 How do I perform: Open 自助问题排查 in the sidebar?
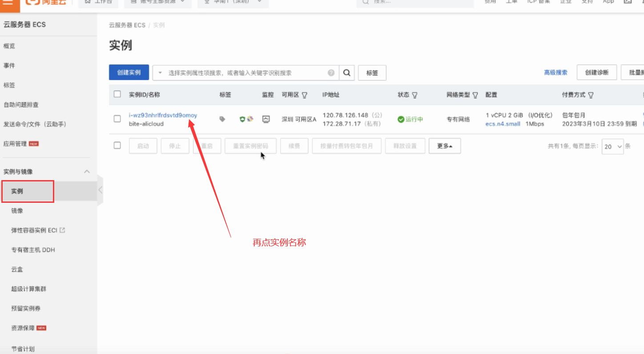click(x=21, y=105)
